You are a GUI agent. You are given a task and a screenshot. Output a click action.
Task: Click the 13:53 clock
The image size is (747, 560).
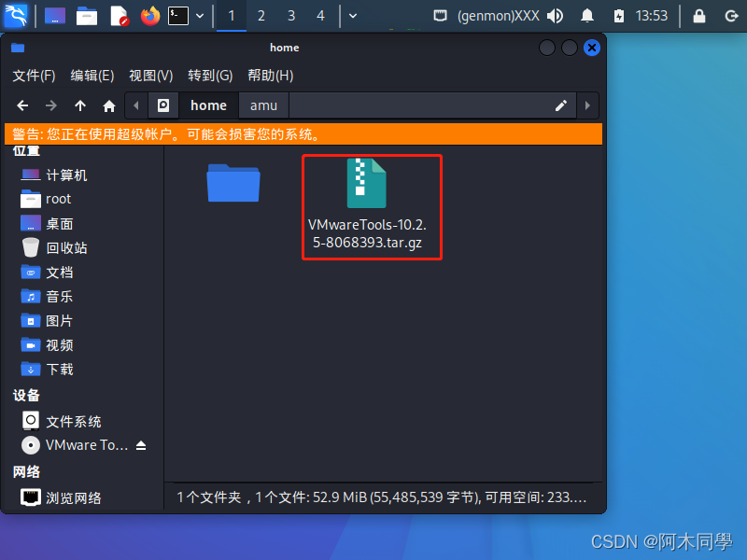[x=652, y=16]
